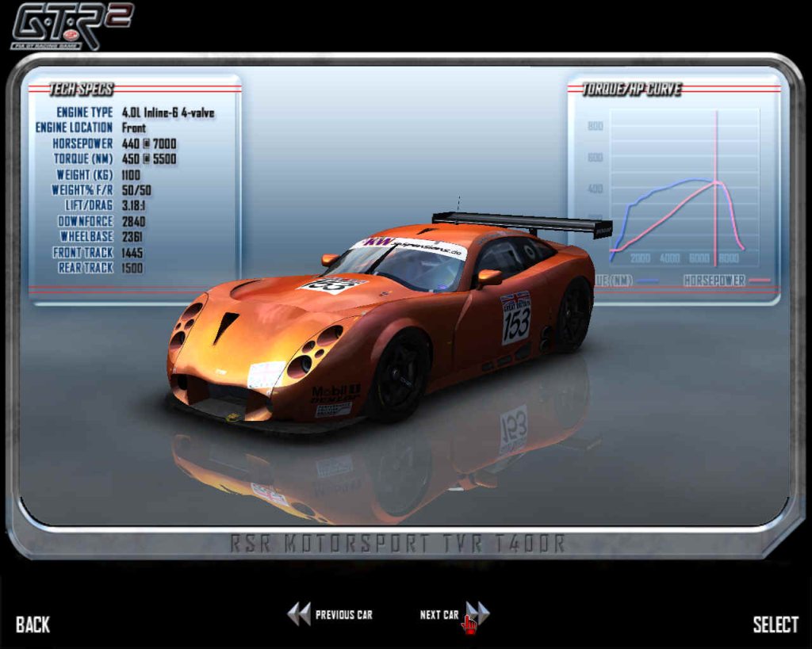Click the PREVIOUS CAR label
The image size is (812, 649).
click(x=344, y=615)
